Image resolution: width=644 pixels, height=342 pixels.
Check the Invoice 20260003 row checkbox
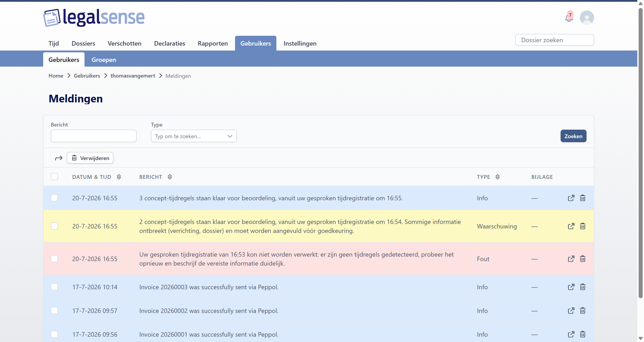(54, 287)
